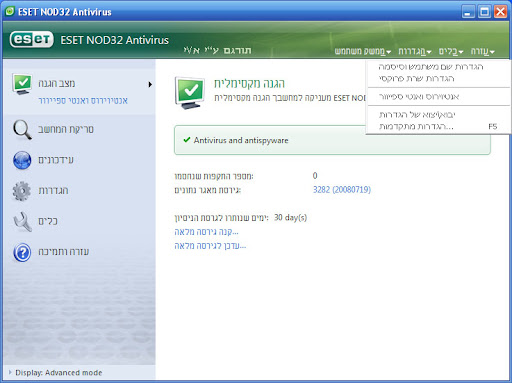Click the הגנה מקסימלית heading

(x=249, y=83)
